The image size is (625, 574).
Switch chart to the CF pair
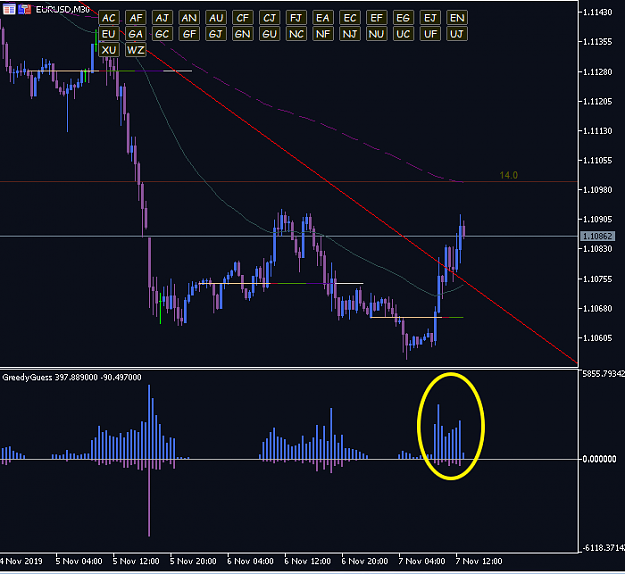(x=243, y=18)
